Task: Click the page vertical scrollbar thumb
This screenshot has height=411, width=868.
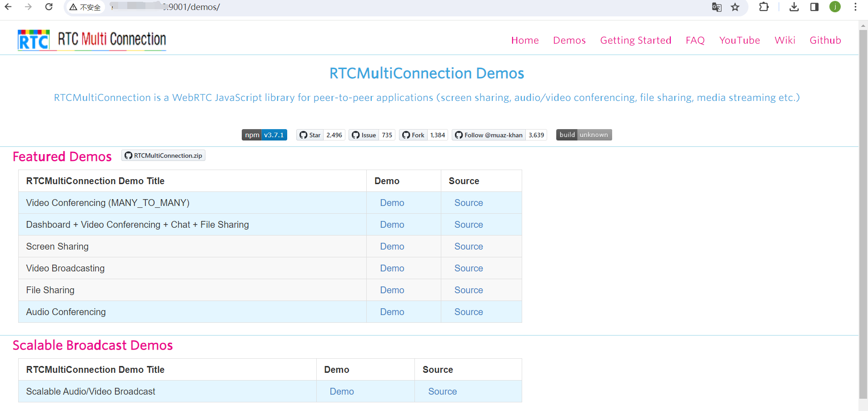Action: (x=863, y=214)
